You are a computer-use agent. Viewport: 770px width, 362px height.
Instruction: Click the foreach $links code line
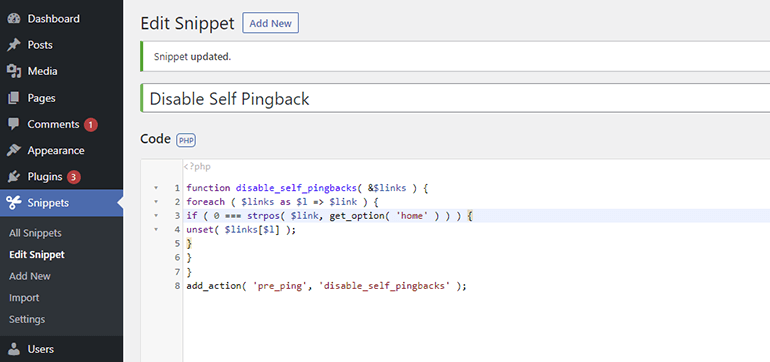[x=281, y=202]
